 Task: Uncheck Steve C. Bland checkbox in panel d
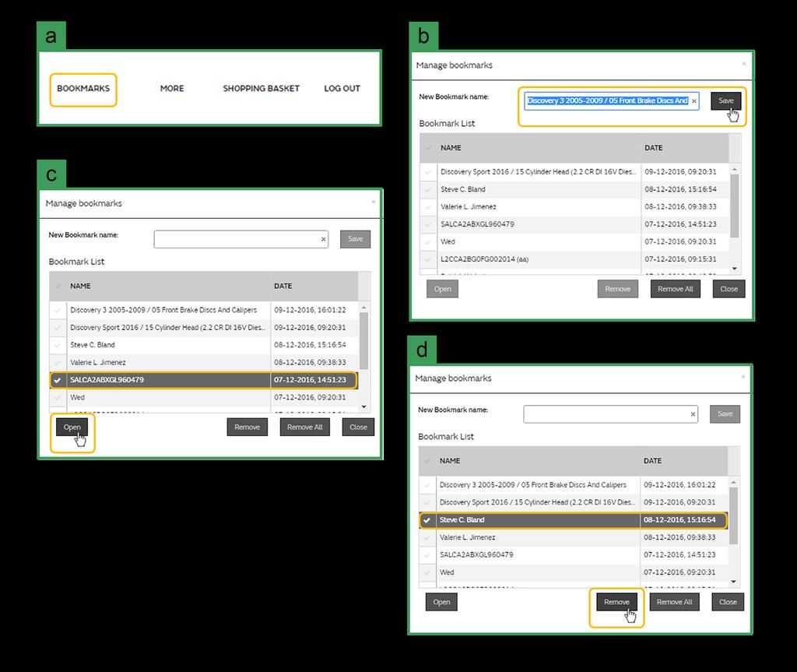[x=427, y=520]
